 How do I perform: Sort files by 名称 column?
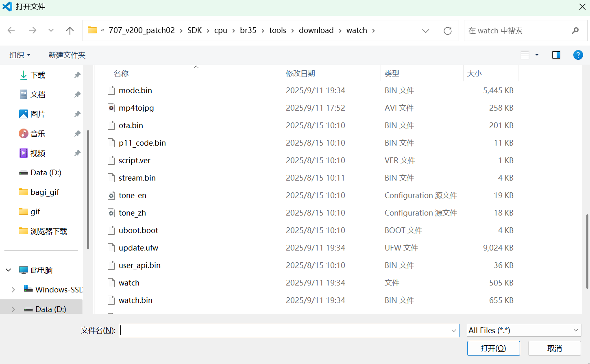click(x=121, y=74)
